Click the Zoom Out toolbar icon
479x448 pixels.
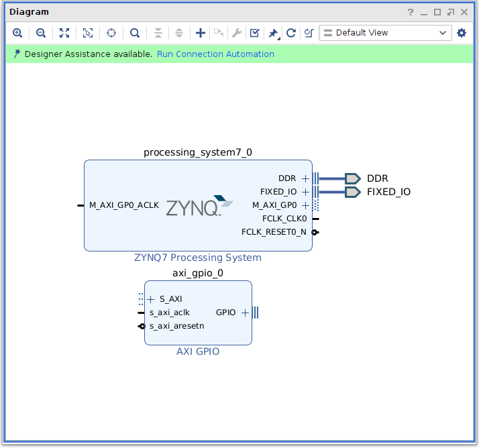[x=41, y=33]
